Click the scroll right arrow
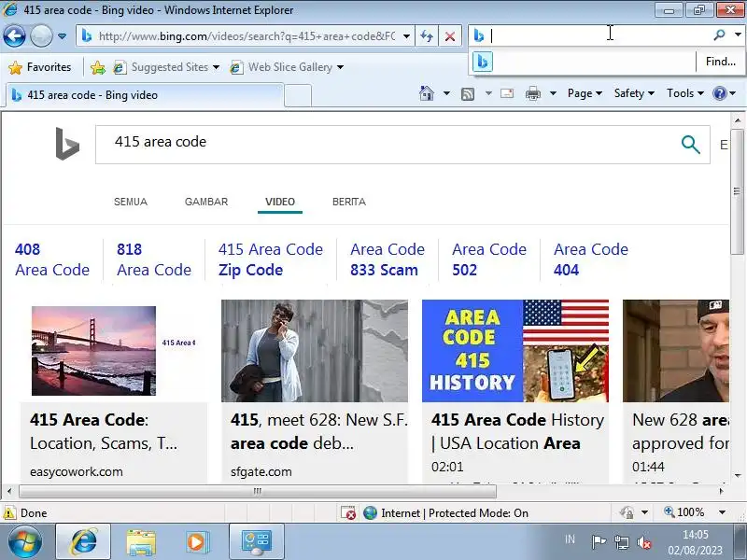The width and height of the screenshot is (747, 560). click(x=721, y=491)
